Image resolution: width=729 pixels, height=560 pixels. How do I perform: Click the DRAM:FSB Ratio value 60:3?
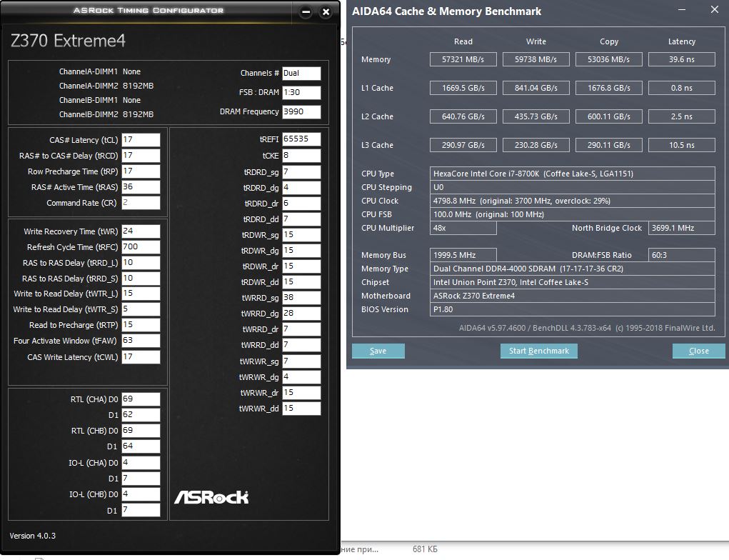[682, 255]
